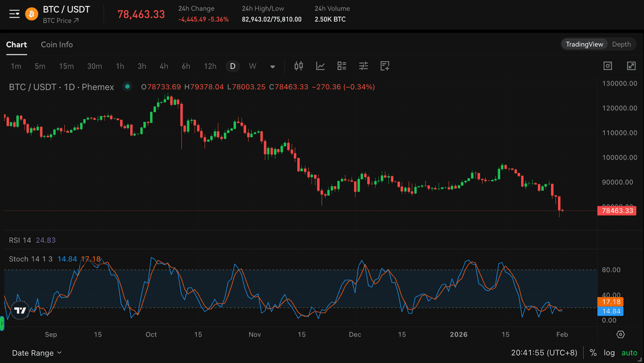This screenshot has width=644, height=363.
Task: Click the save template icon in the toolbar
Action: pos(385,66)
